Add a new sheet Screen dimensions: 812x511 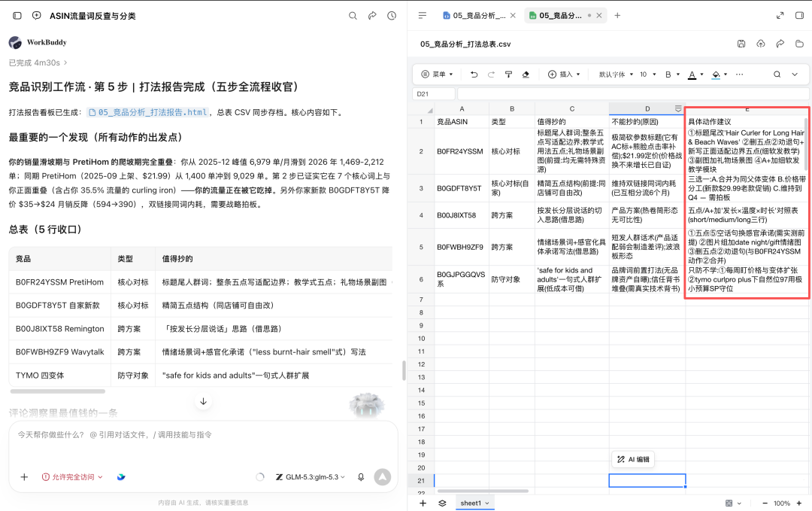click(423, 503)
